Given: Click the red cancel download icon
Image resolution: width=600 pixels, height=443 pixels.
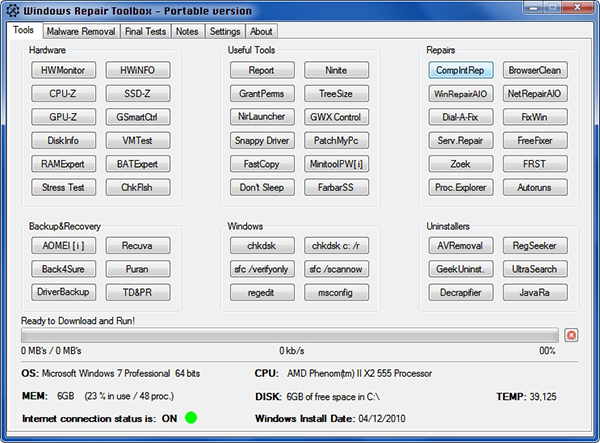Looking at the screenshot, I should 571,336.
